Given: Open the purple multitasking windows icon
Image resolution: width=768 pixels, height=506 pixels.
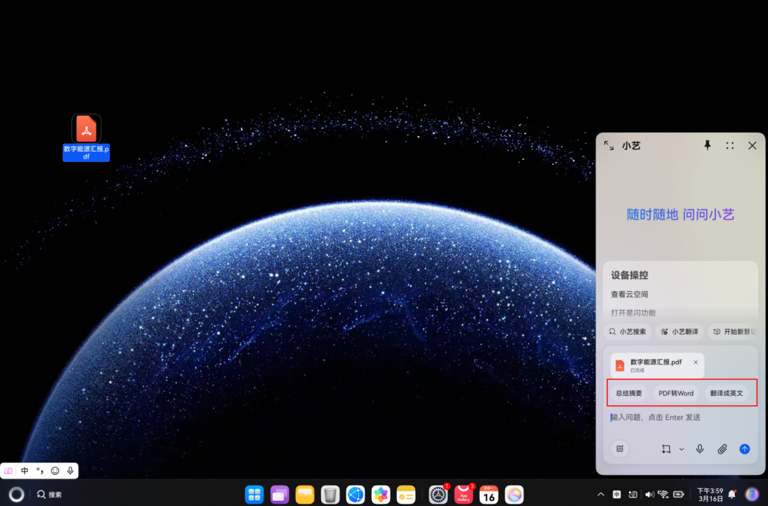Looking at the screenshot, I should pyautogui.click(x=280, y=495).
